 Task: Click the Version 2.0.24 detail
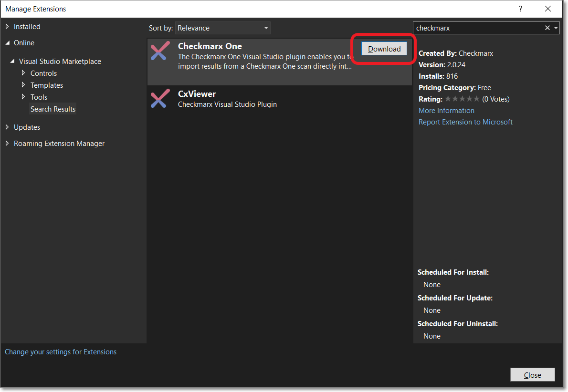pyautogui.click(x=442, y=65)
